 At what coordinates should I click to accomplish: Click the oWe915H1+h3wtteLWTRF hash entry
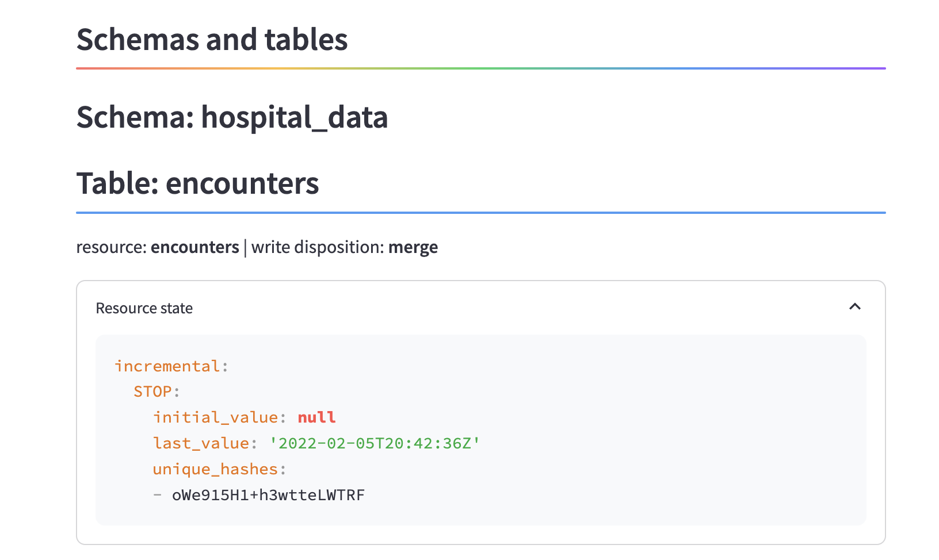269,495
